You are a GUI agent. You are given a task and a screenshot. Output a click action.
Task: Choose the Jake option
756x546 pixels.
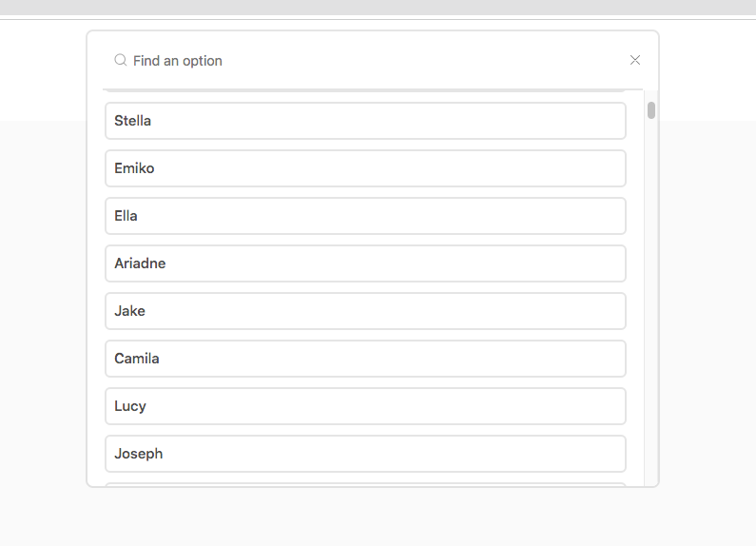(x=365, y=311)
